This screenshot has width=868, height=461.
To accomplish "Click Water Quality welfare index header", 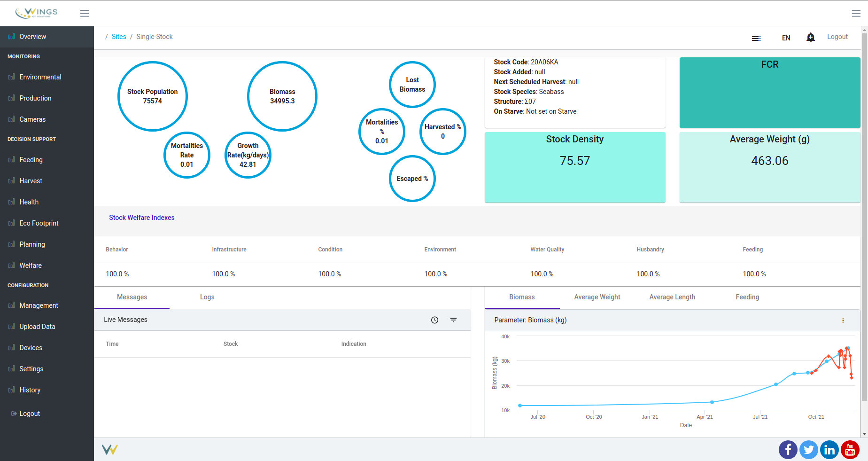I will [x=547, y=250].
